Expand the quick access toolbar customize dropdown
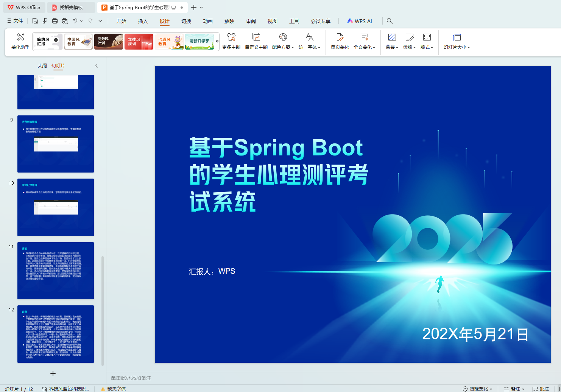Screen dimensions: 561x392 tap(100, 21)
